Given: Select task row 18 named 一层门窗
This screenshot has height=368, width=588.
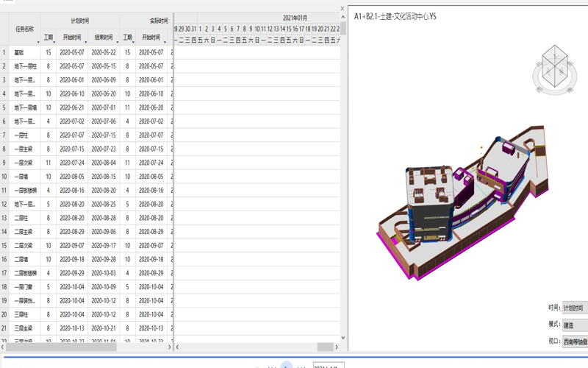Looking at the screenshot, I should click(24, 287).
